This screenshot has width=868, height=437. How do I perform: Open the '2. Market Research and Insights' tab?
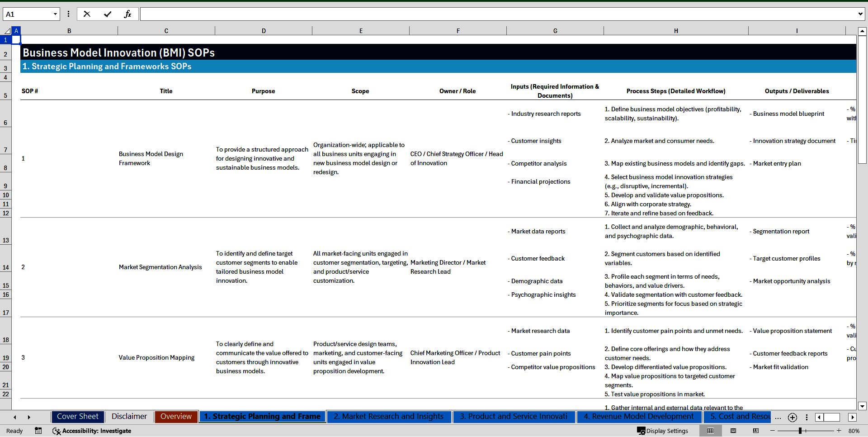389,417
